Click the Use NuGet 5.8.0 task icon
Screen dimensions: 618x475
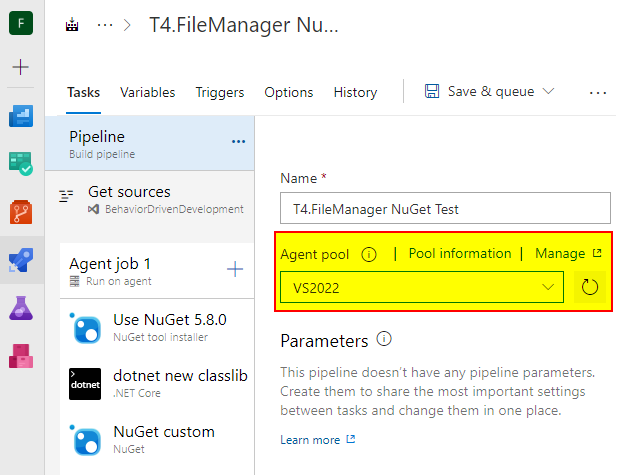(87, 328)
